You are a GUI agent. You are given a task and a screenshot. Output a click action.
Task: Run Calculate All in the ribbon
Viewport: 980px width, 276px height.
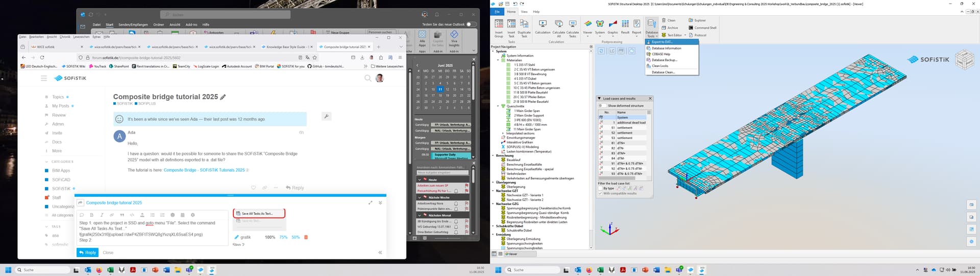(x=559, y=28)
